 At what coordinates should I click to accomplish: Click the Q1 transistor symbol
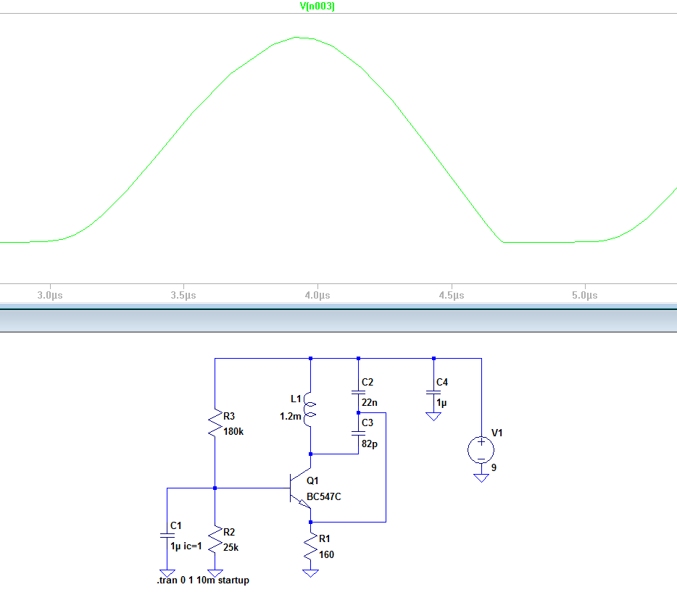tap(301, 488)
